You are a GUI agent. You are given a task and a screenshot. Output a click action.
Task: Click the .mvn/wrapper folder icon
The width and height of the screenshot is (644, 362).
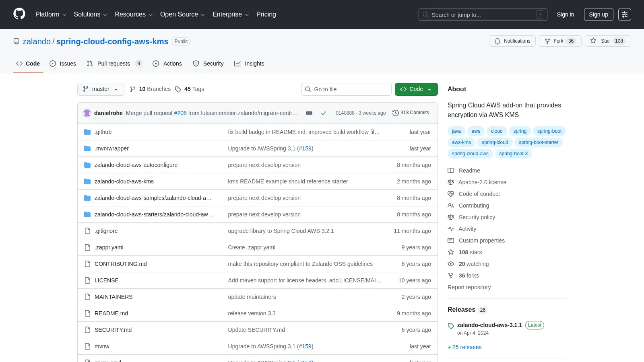click(87, 148)
